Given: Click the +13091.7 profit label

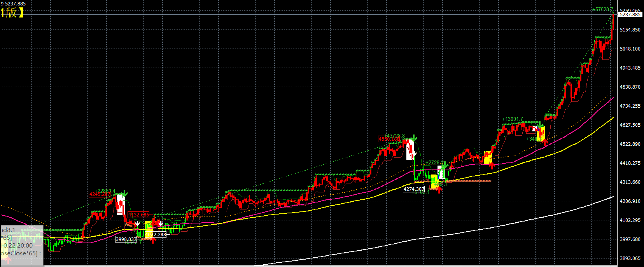Looking at the screenshot, I should click(x=512, y=119).
